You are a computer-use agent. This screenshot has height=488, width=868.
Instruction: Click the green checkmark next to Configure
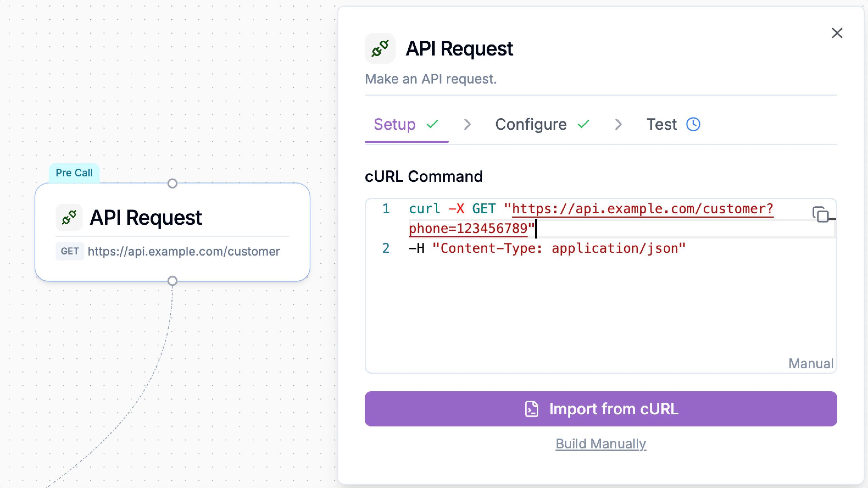[583, 124]
